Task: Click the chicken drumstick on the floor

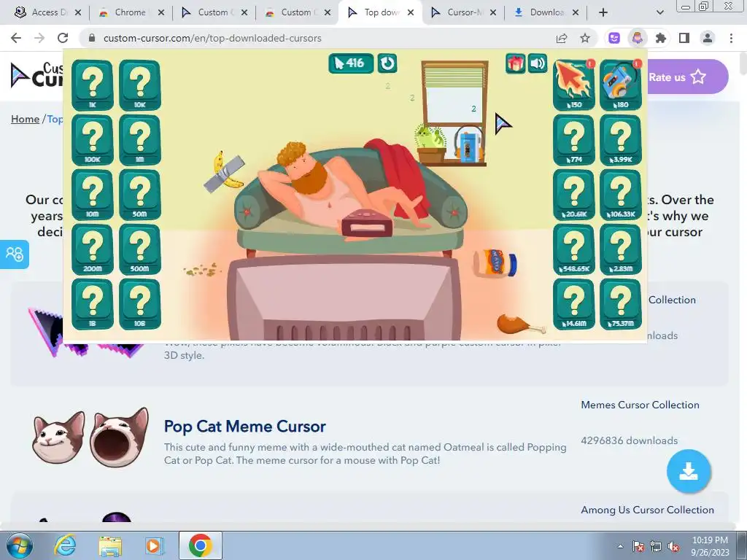Action: click(x=519, y=324)
